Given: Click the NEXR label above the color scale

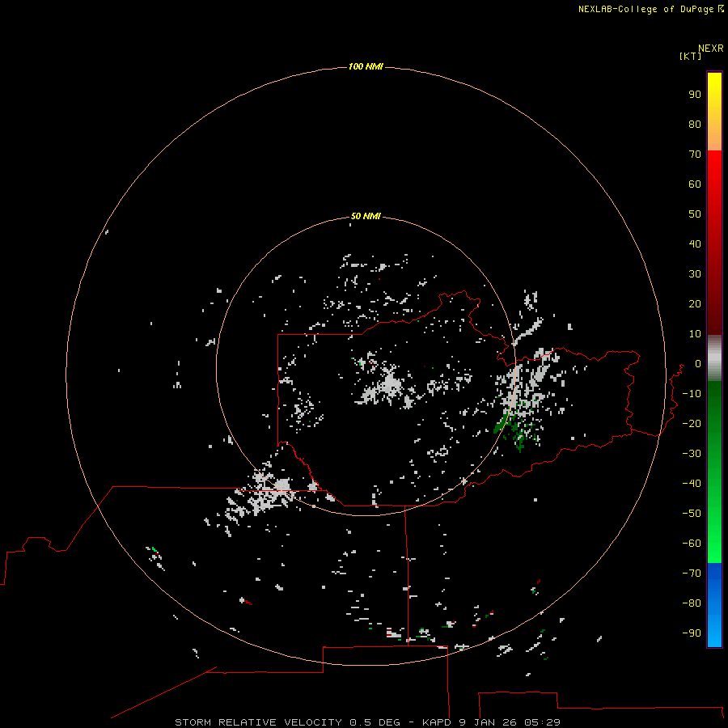Looking at the screenshot, I should click(x=711, y=49).
